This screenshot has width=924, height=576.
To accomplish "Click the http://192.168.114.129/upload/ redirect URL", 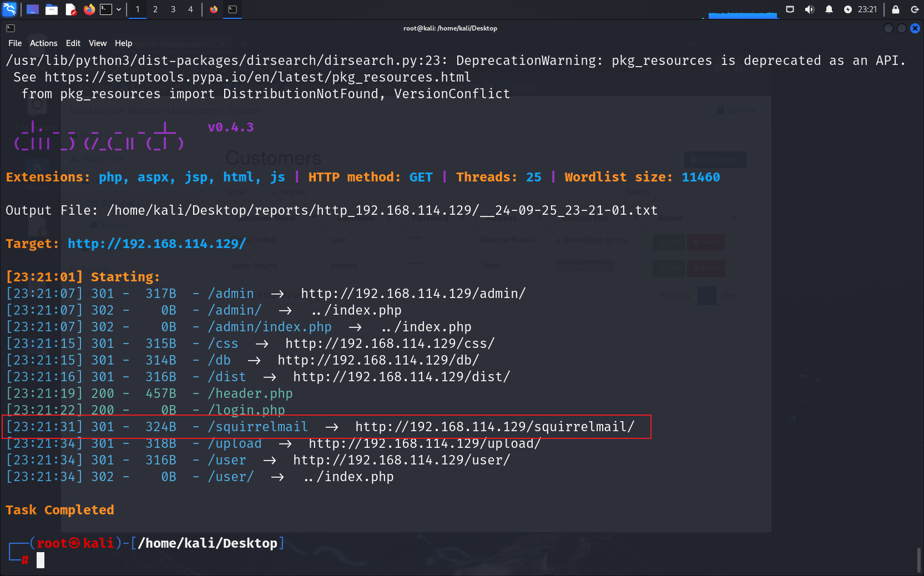I will (425, 443).
